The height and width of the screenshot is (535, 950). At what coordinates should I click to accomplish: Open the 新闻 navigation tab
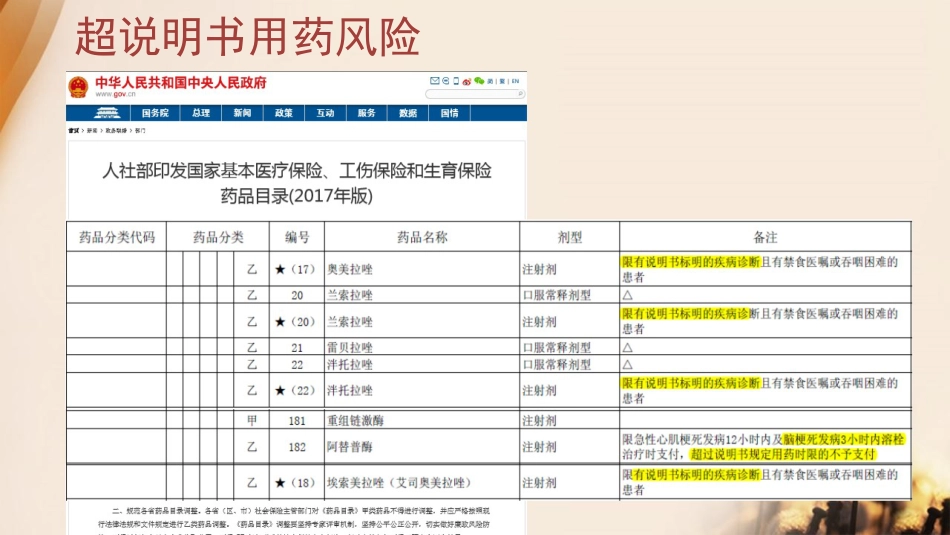pyautogui.click(x=242, y=113)
